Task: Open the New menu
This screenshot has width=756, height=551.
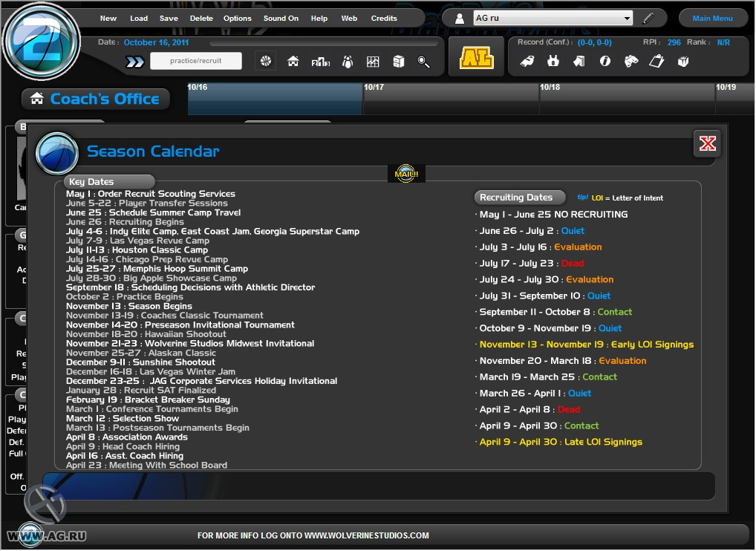Action: (108, 19)
